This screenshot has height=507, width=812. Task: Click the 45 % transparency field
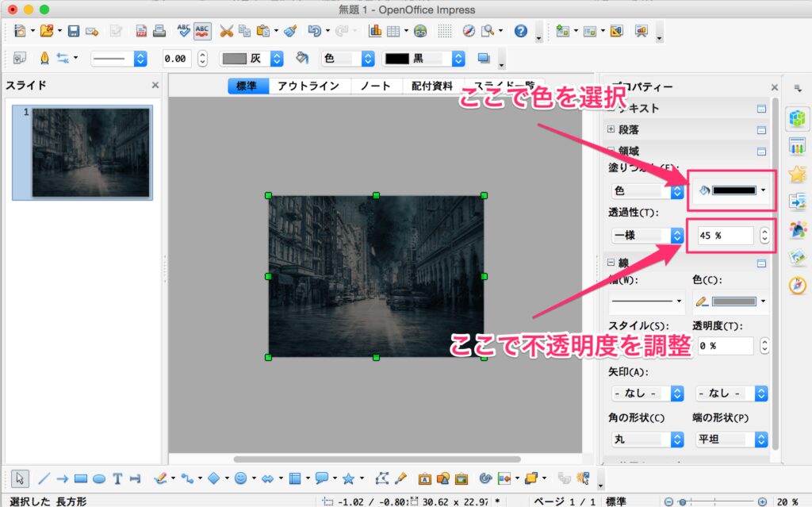pos(722,236)
